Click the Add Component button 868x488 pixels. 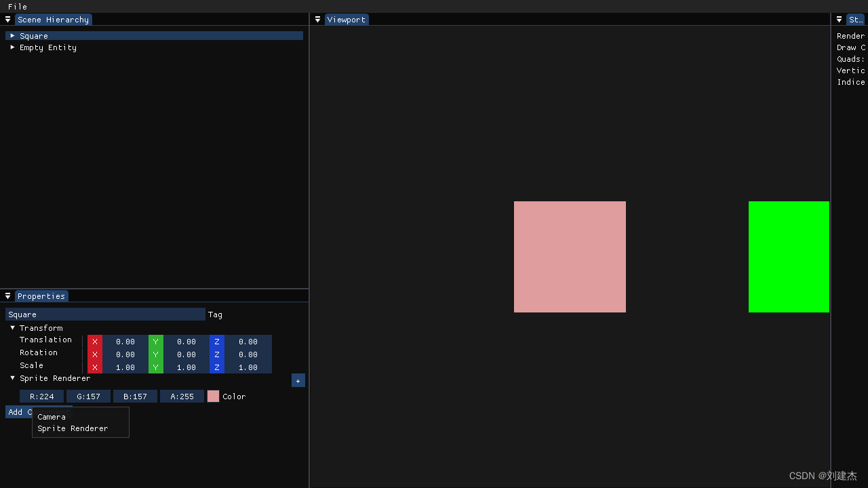(x=19, y=412)
